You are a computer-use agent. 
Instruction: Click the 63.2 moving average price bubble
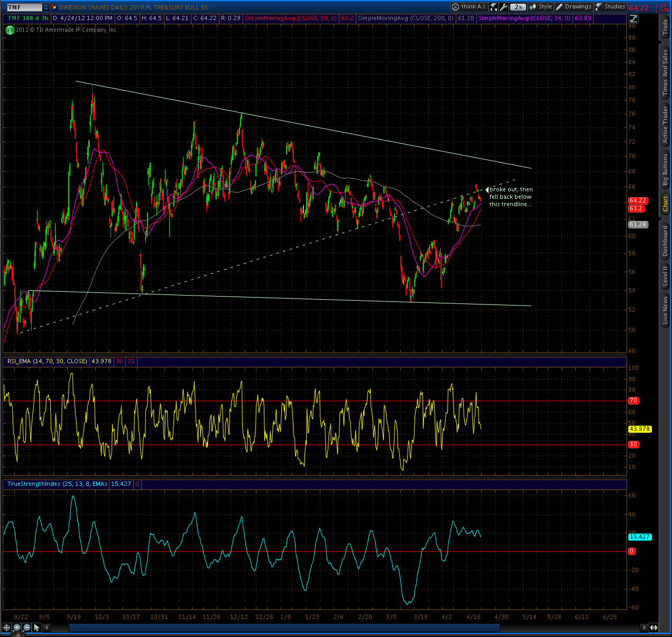tap(636, 209)
